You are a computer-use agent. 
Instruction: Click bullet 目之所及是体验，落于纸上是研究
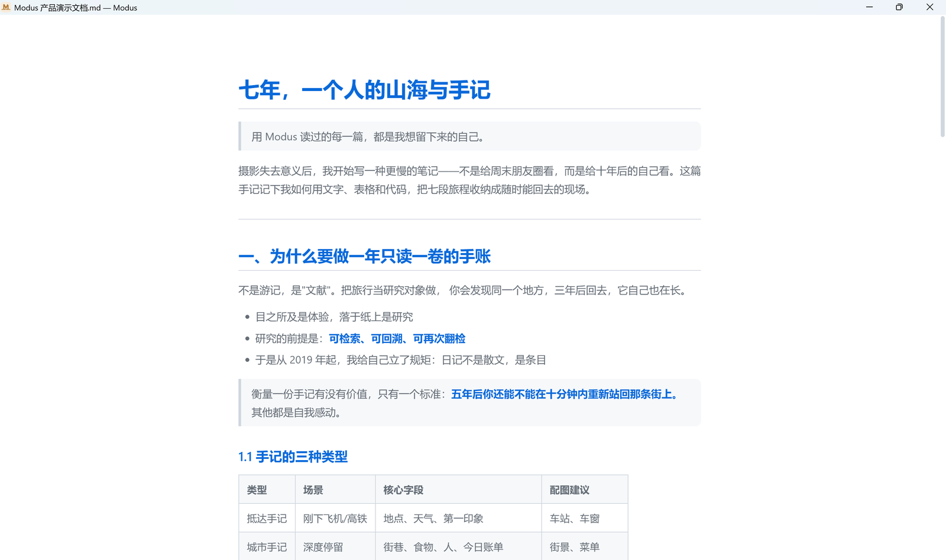click(x=334, y=317)
